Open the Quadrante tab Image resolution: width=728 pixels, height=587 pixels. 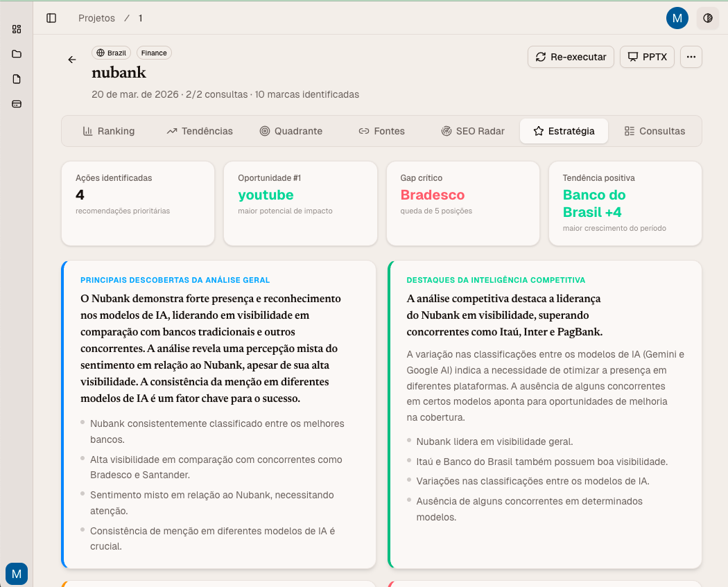(x=291, y=130)
